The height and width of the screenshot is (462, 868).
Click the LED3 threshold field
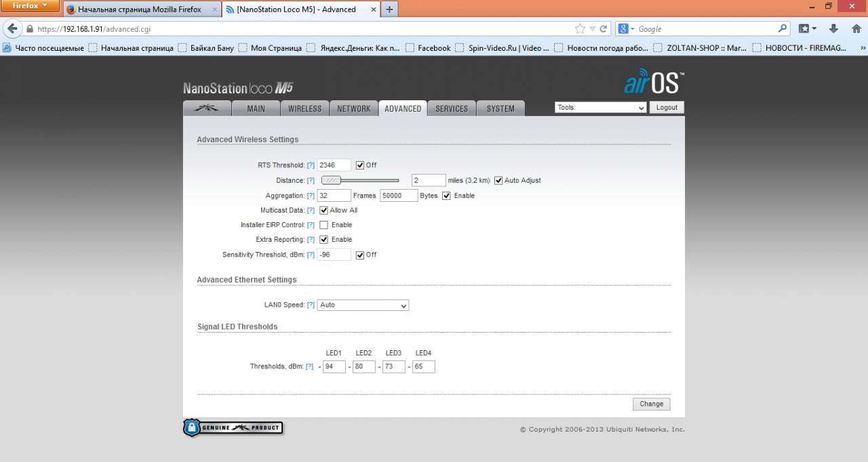pos(394,366)
